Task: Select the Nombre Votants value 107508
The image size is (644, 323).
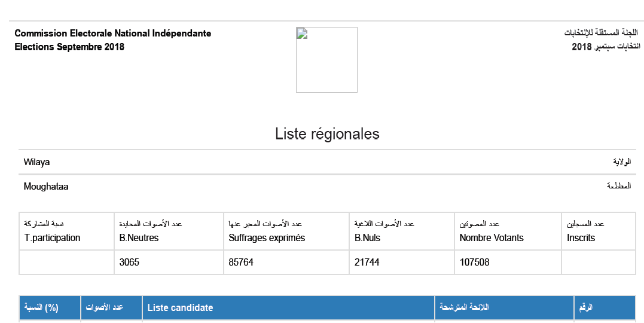Action: pyautogui.click(x=474, y=262)
